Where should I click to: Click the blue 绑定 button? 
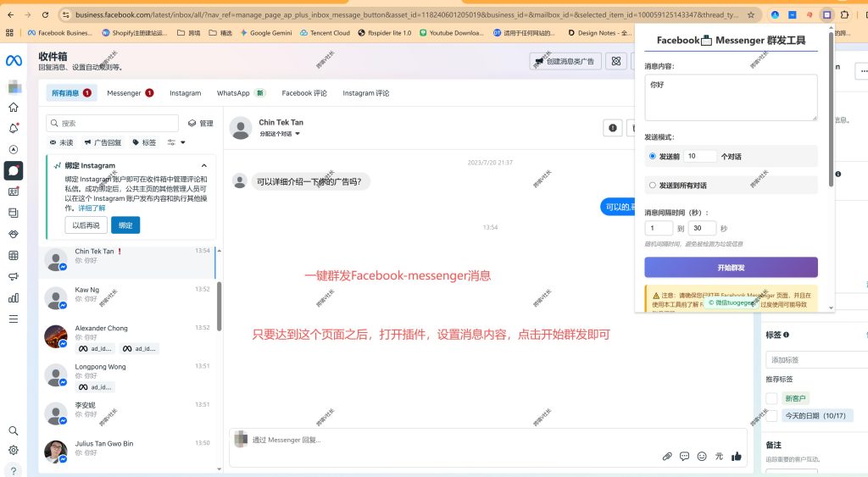(x=125, y=225)
